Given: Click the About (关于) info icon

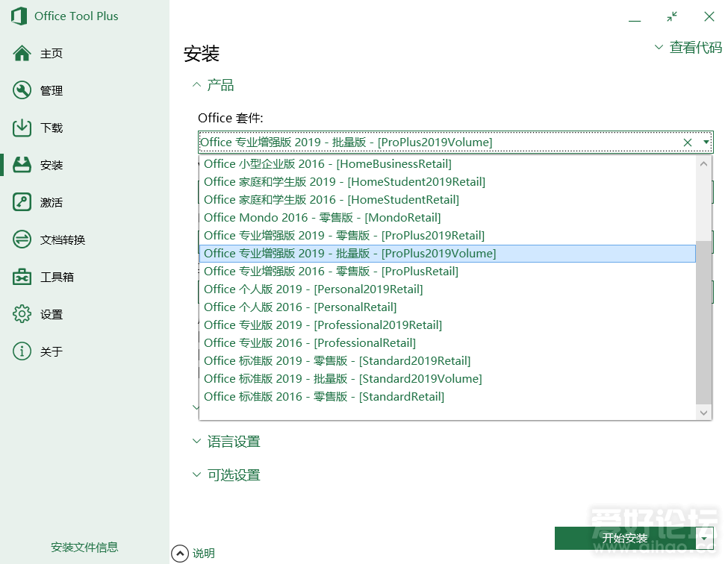Looking at the screenshot, I should coord(22,351).
